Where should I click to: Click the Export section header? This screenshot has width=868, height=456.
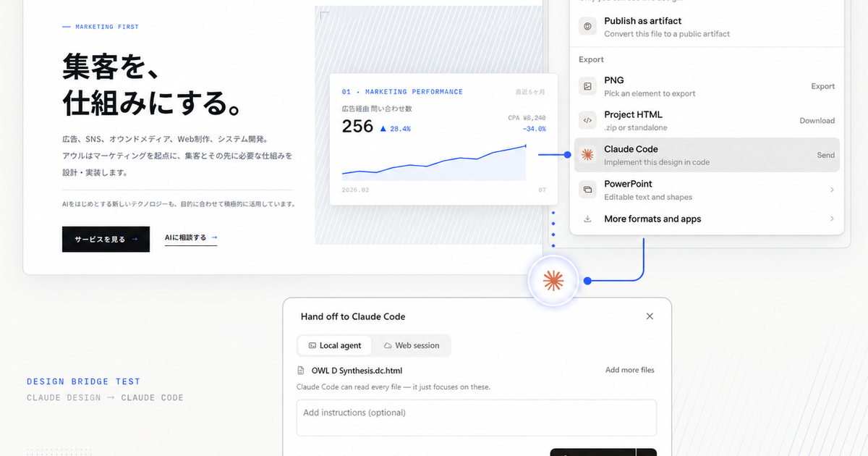coord(591,59)
